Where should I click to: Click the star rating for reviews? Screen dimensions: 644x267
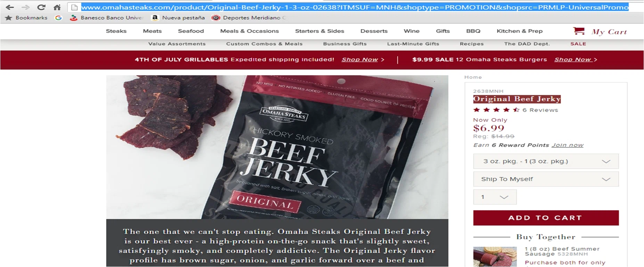pos(496,110)
